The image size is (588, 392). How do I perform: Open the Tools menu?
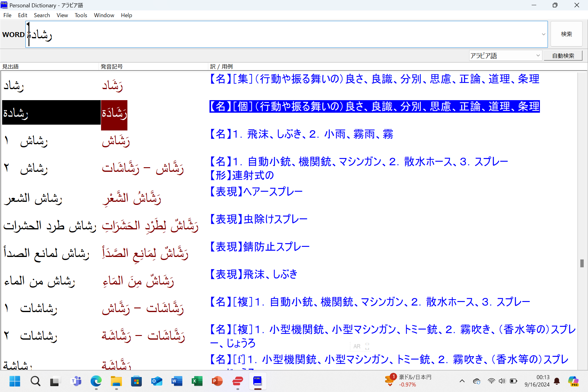(x=81, y=15)
